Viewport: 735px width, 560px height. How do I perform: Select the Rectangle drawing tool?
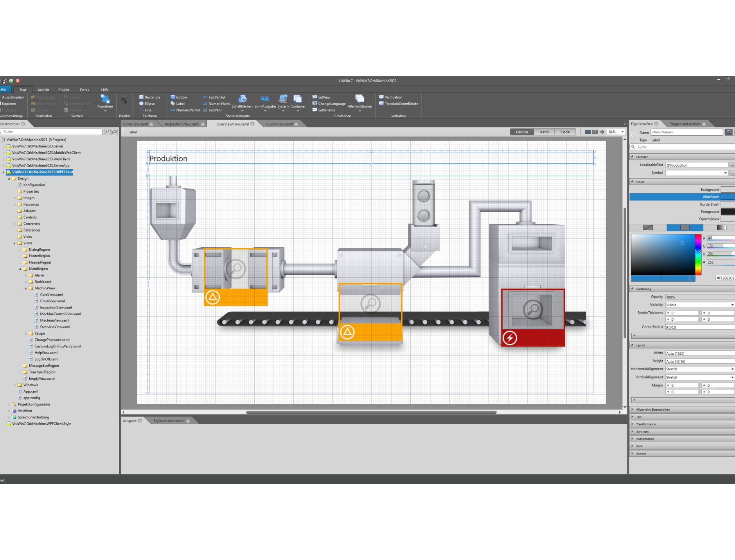(x=149, y=97)
